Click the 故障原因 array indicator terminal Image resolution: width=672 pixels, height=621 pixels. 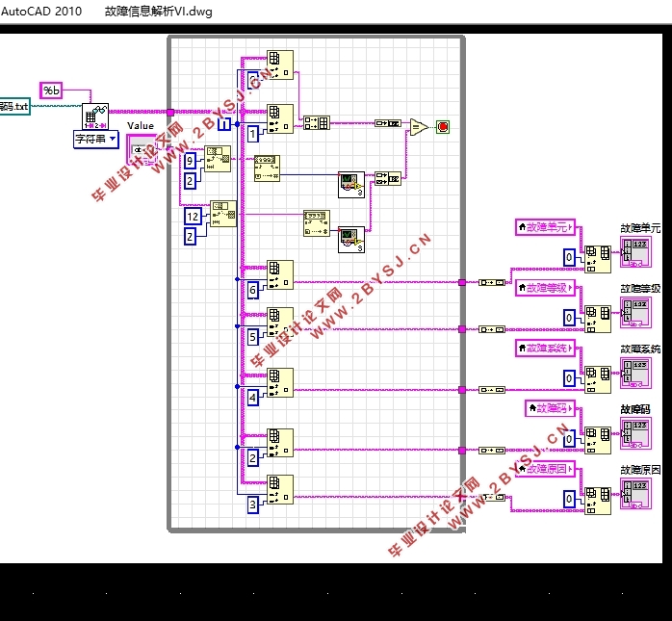(x=636, y=495)
